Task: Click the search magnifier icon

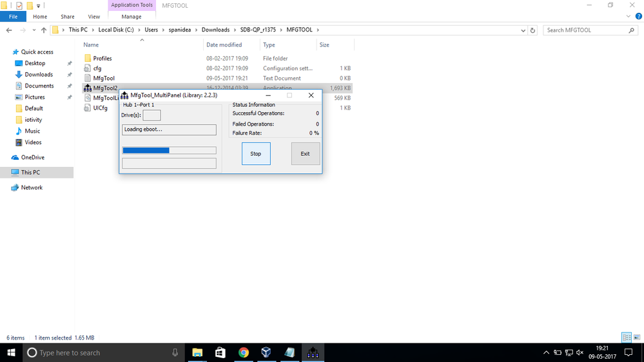Action: point(631,30)
